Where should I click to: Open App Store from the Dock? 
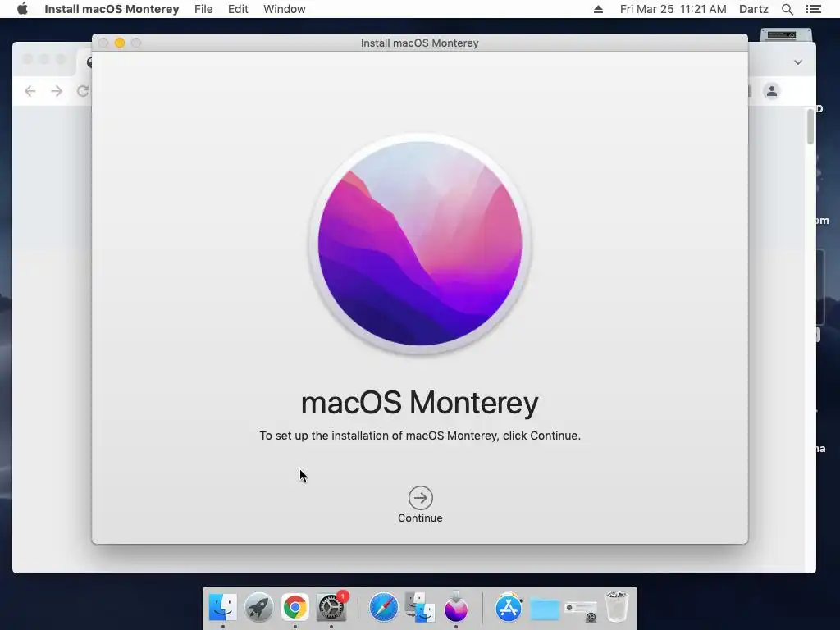(x=509, y=608)
